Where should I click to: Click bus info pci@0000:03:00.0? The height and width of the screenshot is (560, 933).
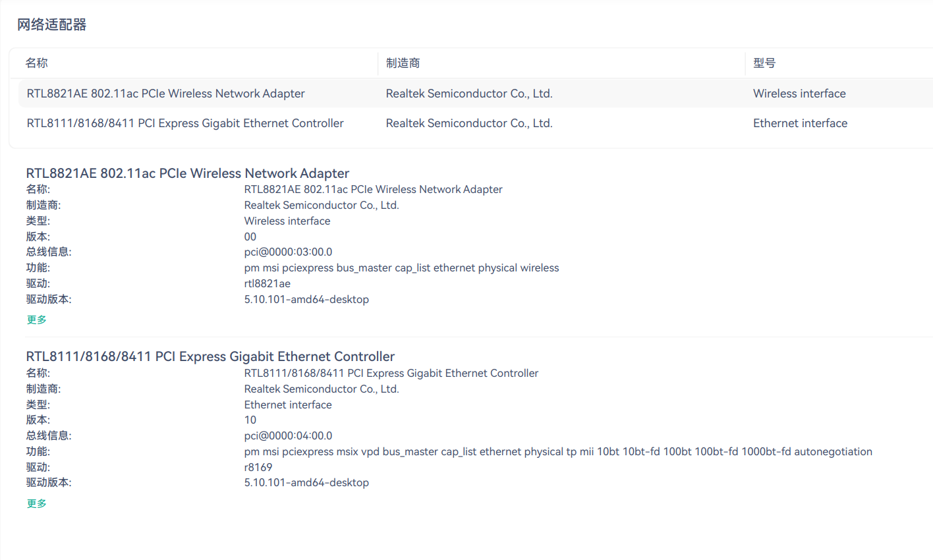(288, 252)
